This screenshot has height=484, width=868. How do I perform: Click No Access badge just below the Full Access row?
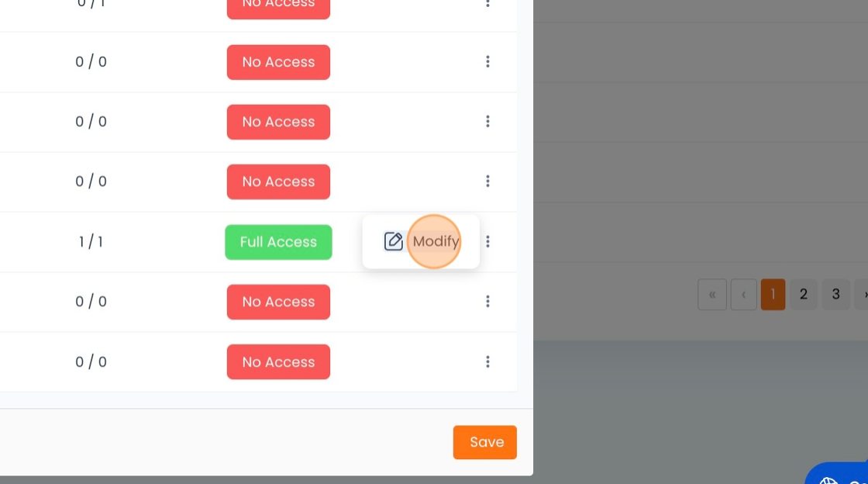coord(278,302)
